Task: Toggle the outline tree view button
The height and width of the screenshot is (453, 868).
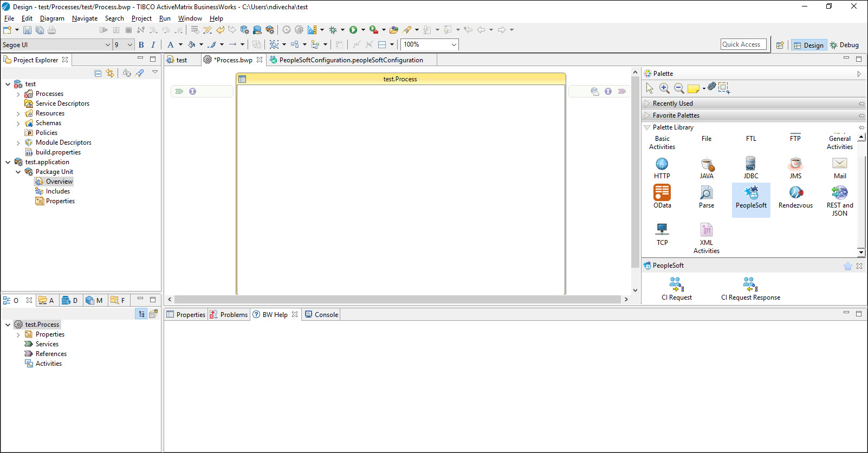Action: click(141, 314)
